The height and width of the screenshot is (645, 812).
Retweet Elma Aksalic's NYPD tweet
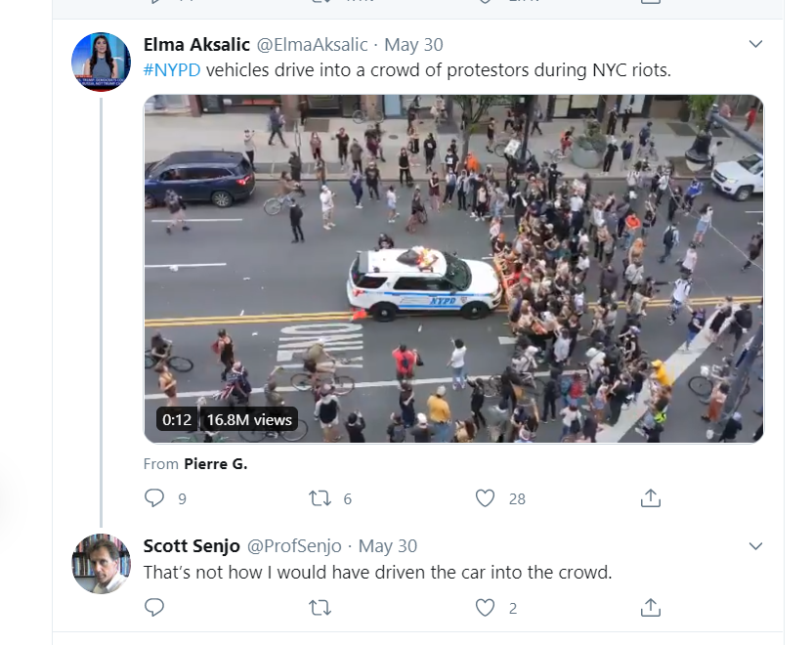(321, 498)
